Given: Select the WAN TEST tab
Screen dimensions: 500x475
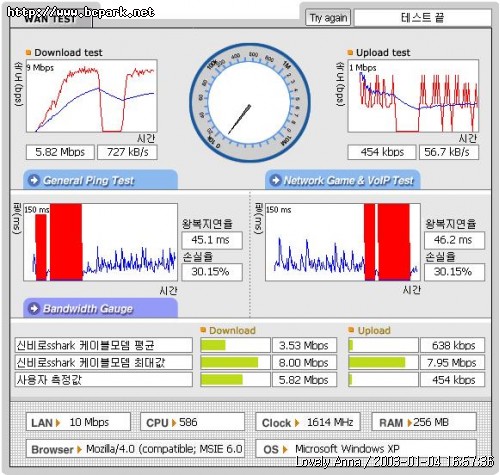Looking at the screenshot, I should click(x=51, y=19).
